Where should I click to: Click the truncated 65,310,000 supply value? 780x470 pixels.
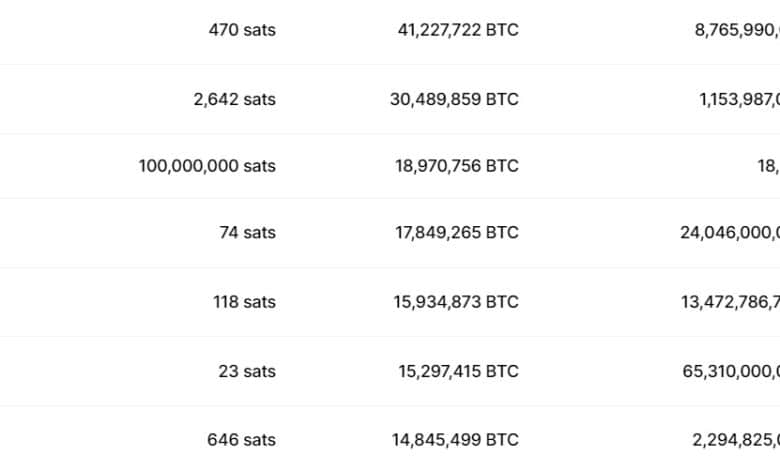click(731, 371)
